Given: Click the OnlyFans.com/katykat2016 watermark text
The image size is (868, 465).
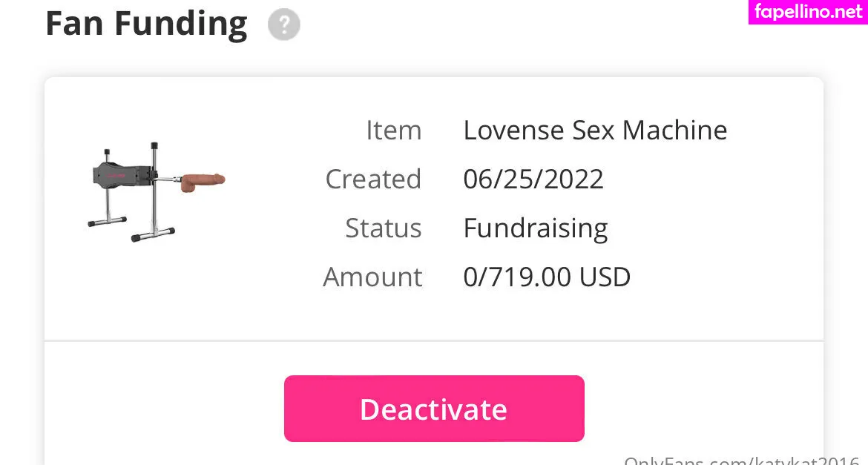Looking at the screenshot, I should click(x=742, y=460).
